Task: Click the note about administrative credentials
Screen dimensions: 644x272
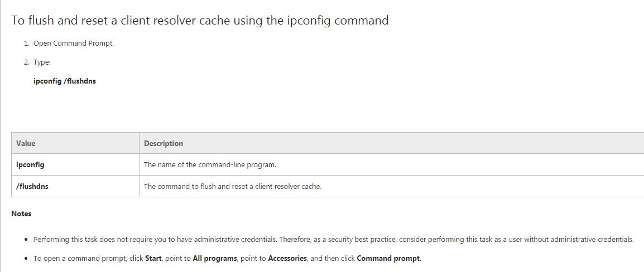Action: (x=333, y=240)
